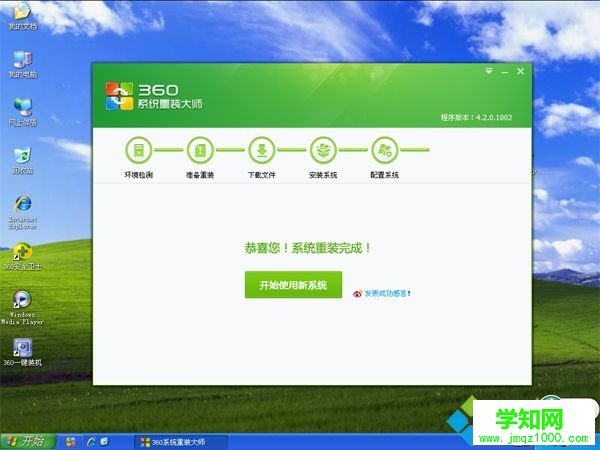Select the 360安全卫士 desktop icon
This screenshot has height=450, width=600.
pyautogui.click(x=22, y=256)
